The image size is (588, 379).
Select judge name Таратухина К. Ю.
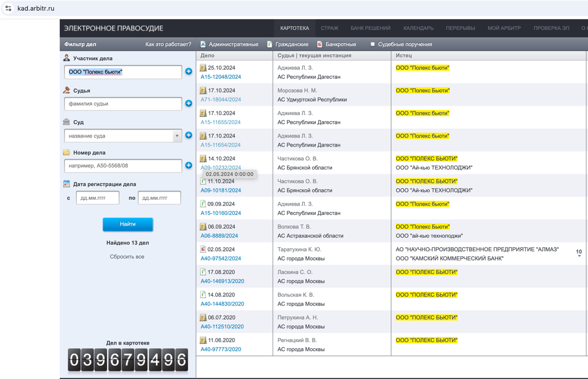tap(299, 249)
